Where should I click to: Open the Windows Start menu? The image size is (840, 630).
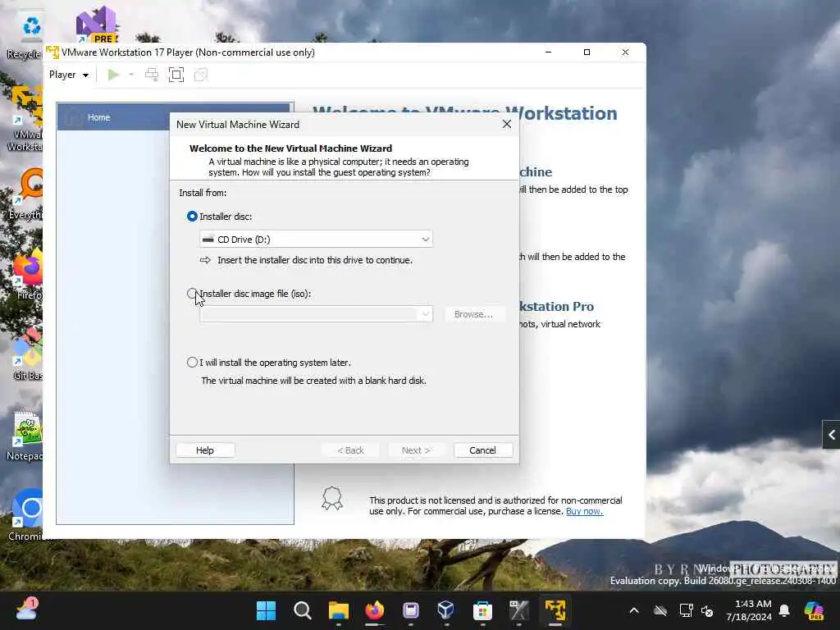[x=266, y=610]
